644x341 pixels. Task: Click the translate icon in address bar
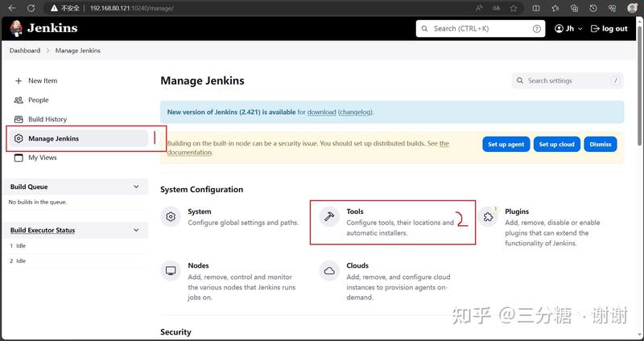(496, 8)
